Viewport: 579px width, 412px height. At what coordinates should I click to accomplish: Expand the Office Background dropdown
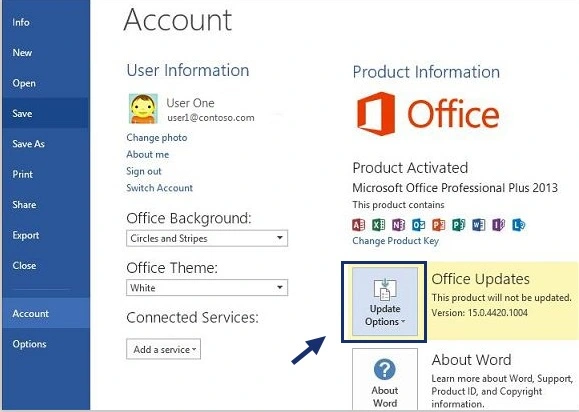pos(207,238)
